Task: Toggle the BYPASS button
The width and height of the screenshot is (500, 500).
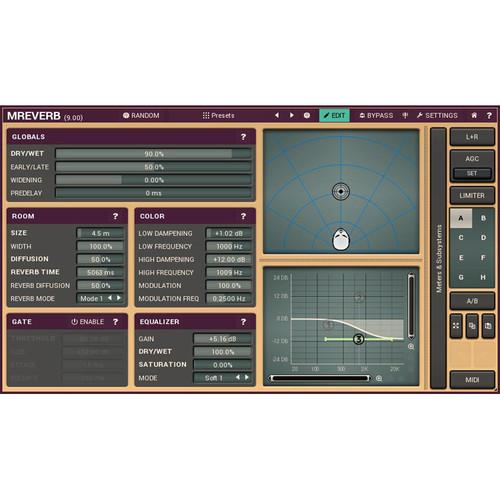Action: (376, 116)
